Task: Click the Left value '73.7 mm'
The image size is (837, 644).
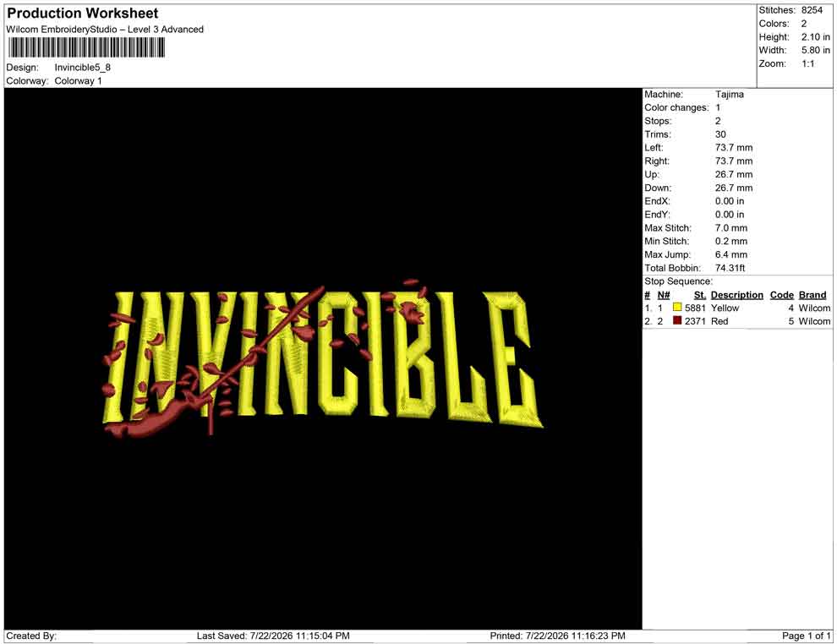Action: click(734, 147)
